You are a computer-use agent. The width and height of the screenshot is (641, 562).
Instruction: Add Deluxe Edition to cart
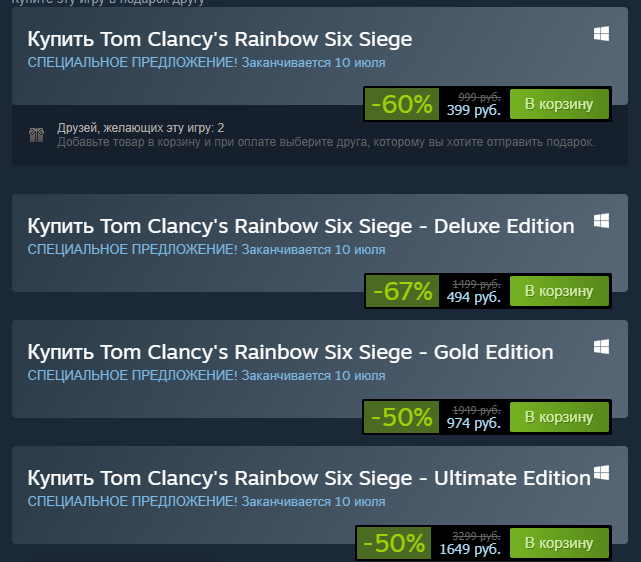tap(559, 291)
